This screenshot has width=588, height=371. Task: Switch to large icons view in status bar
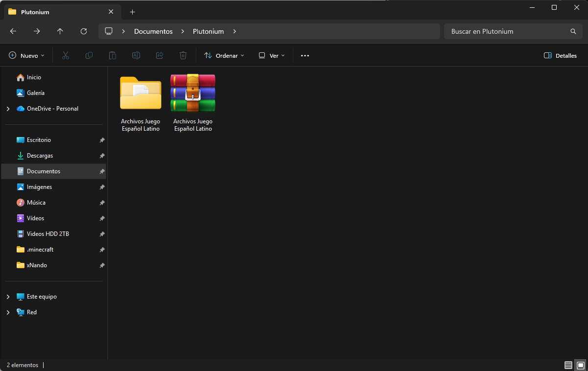580,365
